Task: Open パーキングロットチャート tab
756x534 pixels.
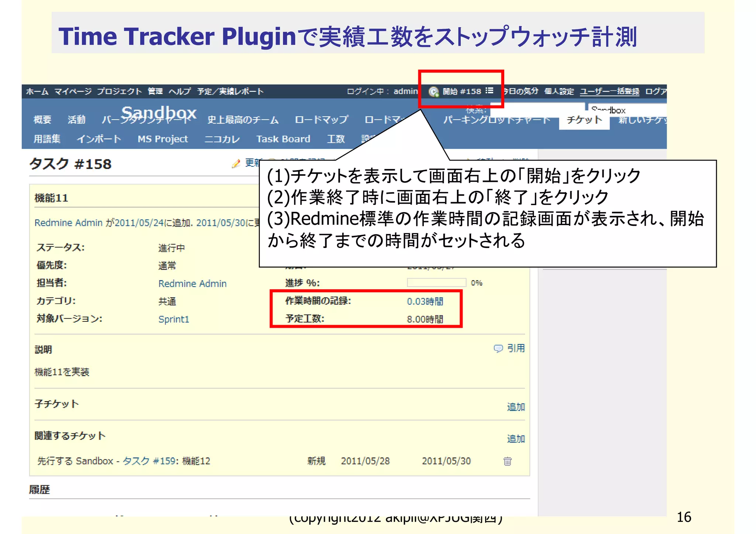Action: [x=497, y=120]
